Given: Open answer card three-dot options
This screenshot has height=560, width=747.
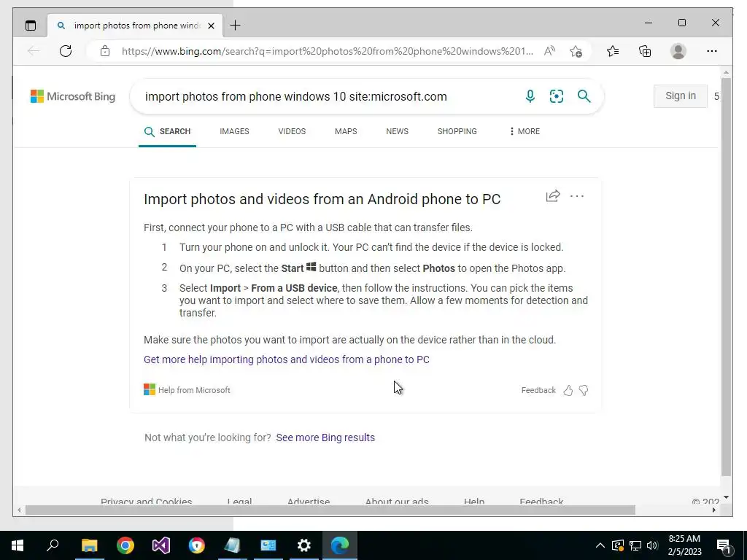Looking at the screenshot, I should [577, 195].
